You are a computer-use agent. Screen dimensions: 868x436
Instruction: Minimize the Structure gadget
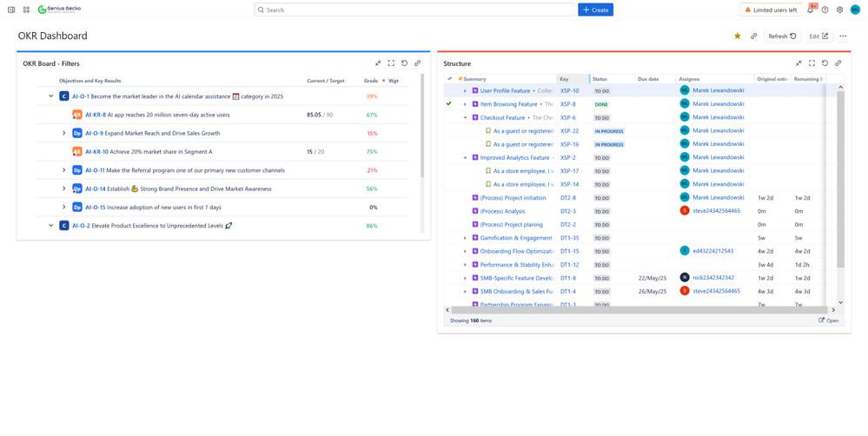798,63
